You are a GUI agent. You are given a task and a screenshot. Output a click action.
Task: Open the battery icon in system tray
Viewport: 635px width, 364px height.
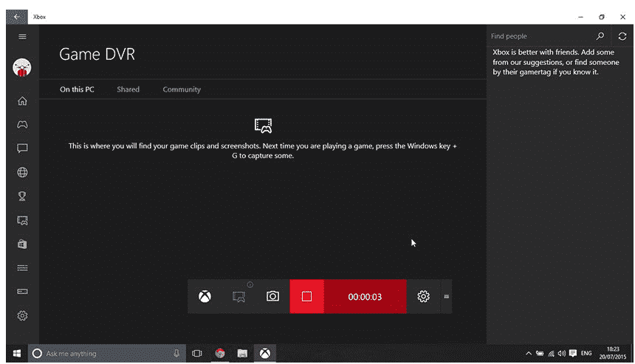[540, 354]
